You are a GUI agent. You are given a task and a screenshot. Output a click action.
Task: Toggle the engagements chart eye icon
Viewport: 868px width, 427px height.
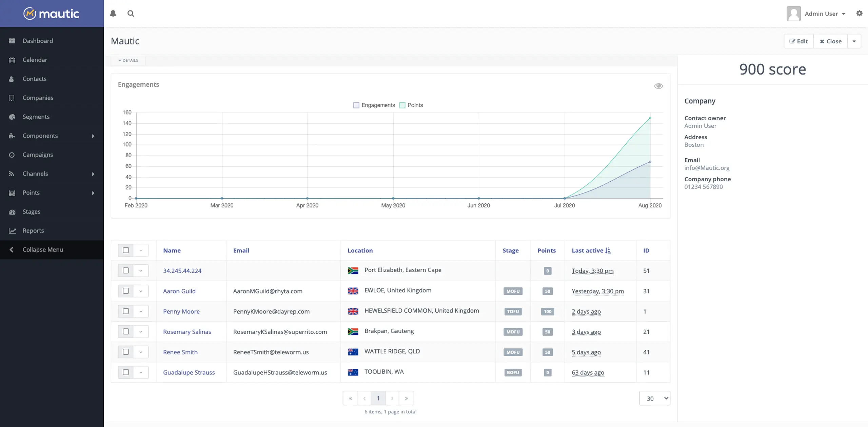(x=658, y=86)
